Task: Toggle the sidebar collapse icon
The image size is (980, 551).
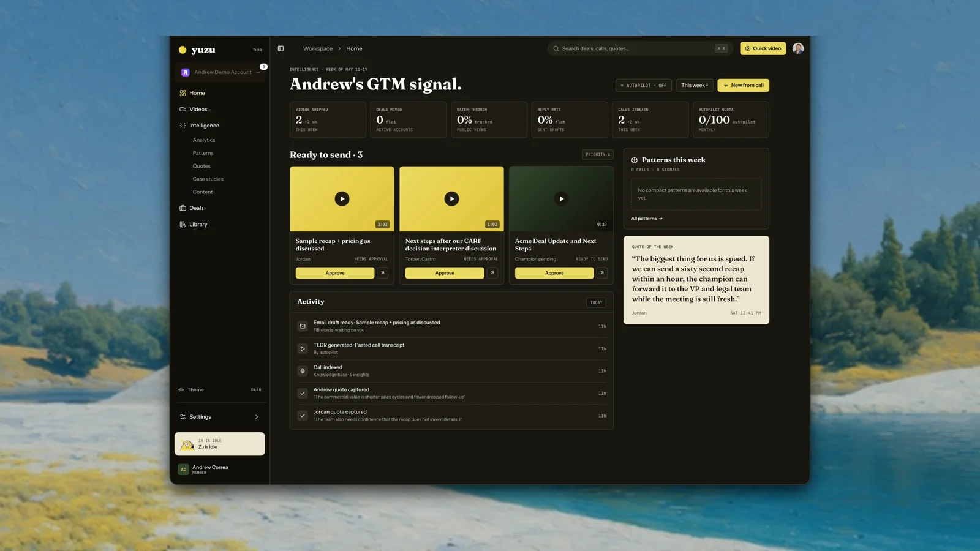Action: pos(281,48)
